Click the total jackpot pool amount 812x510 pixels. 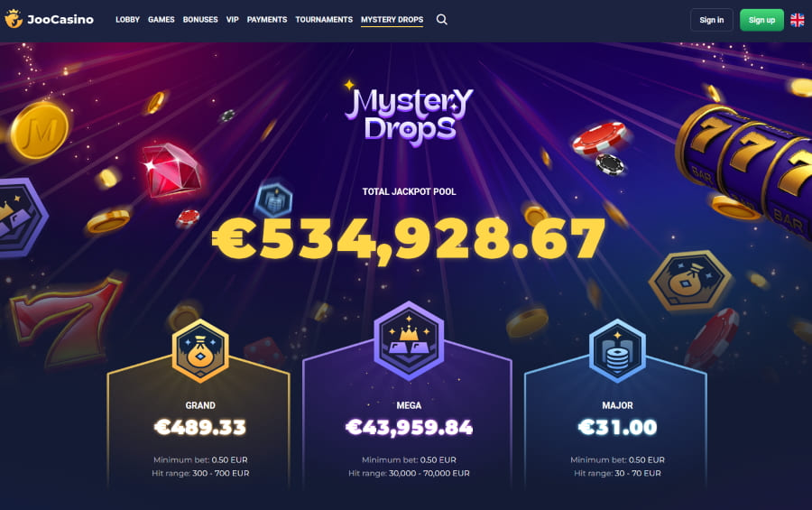pyautogui.click(x=409, y=238)
